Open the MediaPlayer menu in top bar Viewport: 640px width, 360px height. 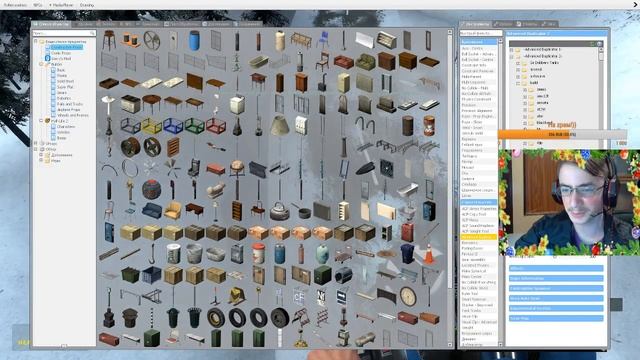tap(62, 5)
